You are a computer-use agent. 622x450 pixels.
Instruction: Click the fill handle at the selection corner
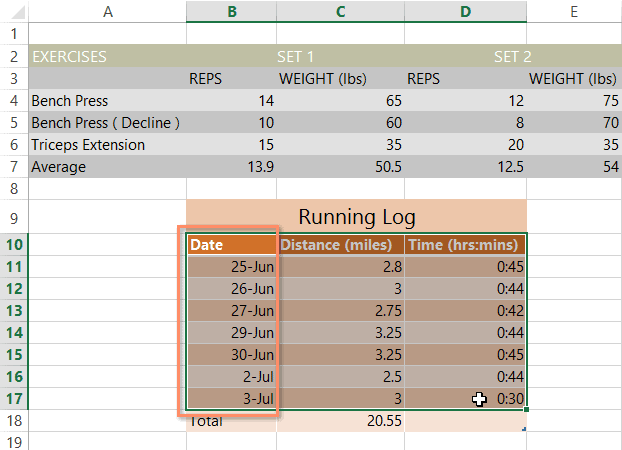tap(525, 410)
